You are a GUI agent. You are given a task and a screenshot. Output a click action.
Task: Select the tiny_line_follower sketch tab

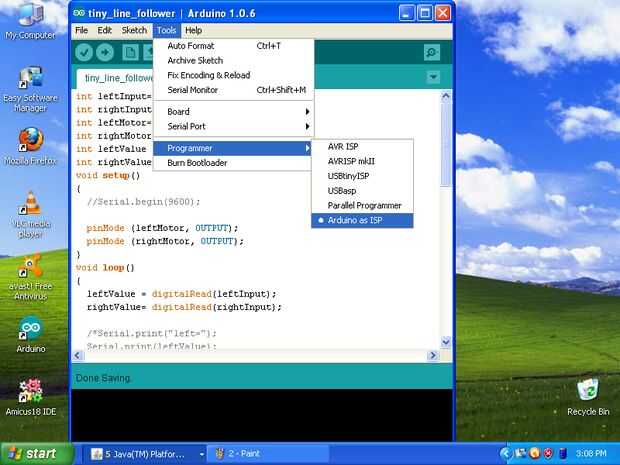tap(115, 78)
